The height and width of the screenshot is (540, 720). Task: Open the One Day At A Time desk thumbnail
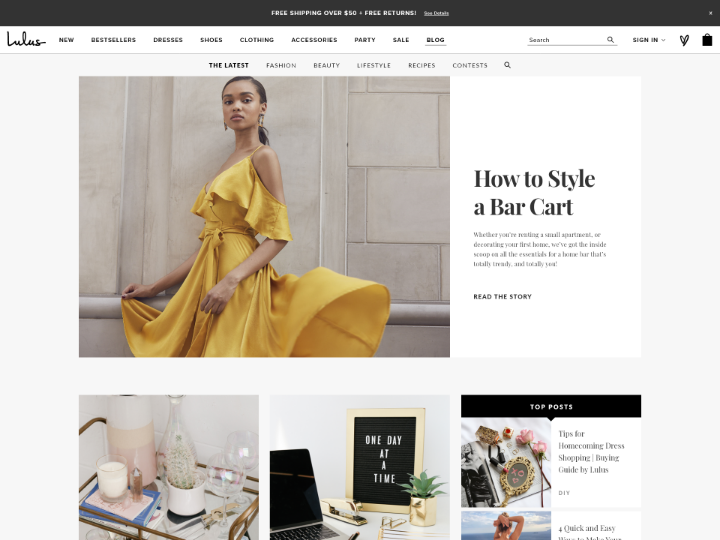pyautogui.click(x=360, y=467)
